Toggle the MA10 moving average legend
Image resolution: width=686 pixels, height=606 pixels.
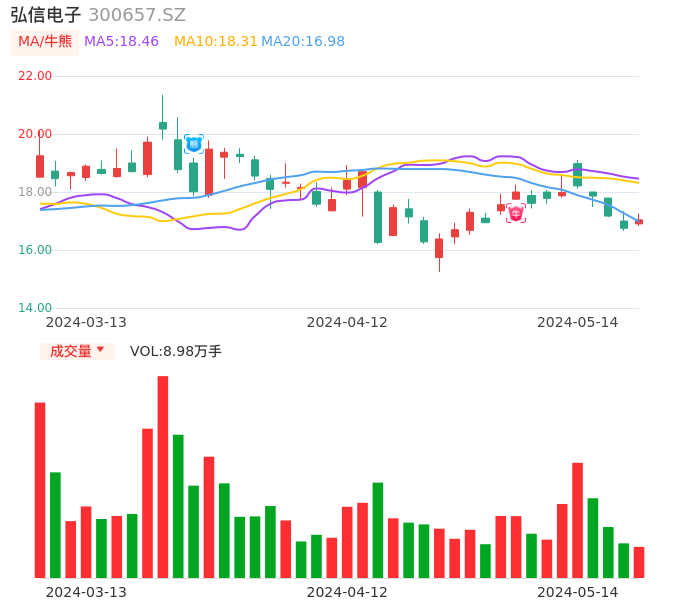[x=215, y=42]
